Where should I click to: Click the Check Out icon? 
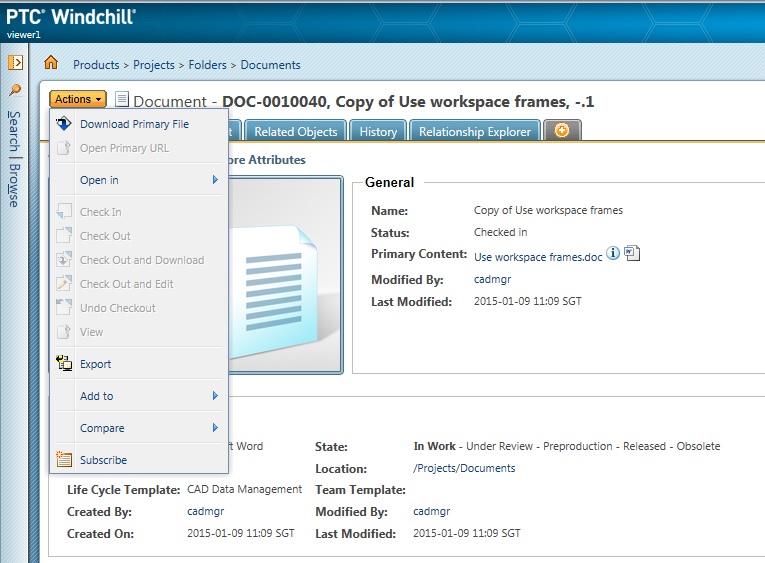(64, 236)
